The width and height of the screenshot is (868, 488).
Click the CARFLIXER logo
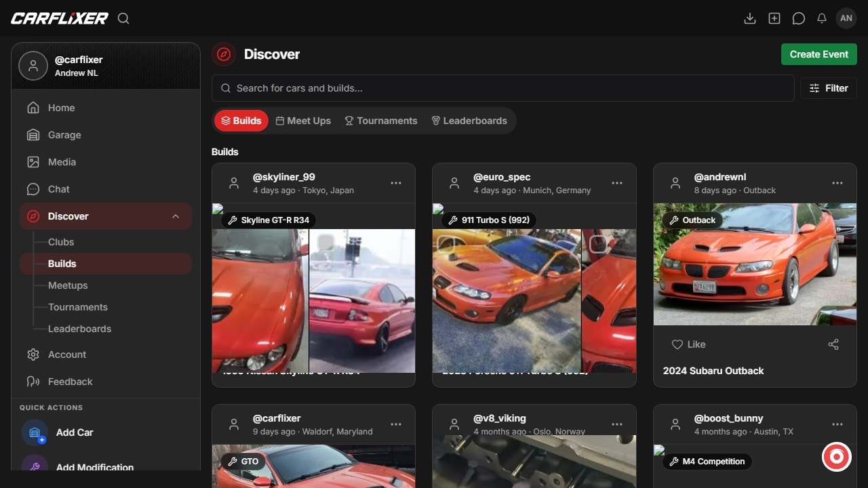coord(60,18)
